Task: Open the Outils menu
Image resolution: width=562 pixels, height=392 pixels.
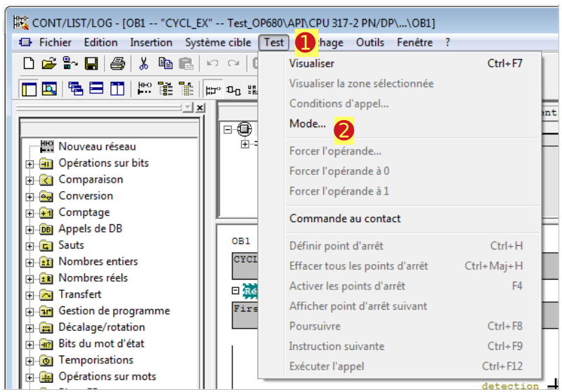Action: (x=370, y=42)
